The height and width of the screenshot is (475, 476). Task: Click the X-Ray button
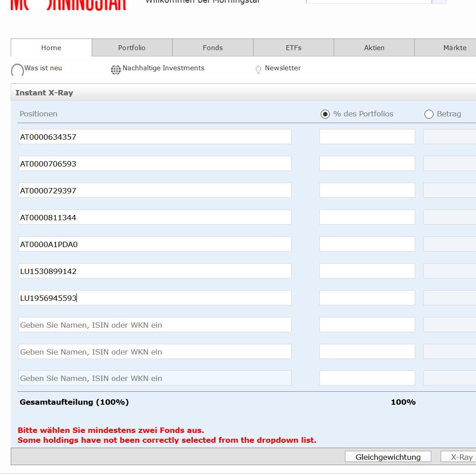click(459, 457)
